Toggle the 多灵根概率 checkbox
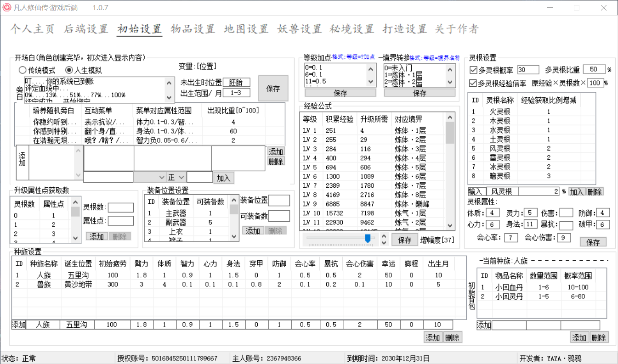 [x=492, y=70]
